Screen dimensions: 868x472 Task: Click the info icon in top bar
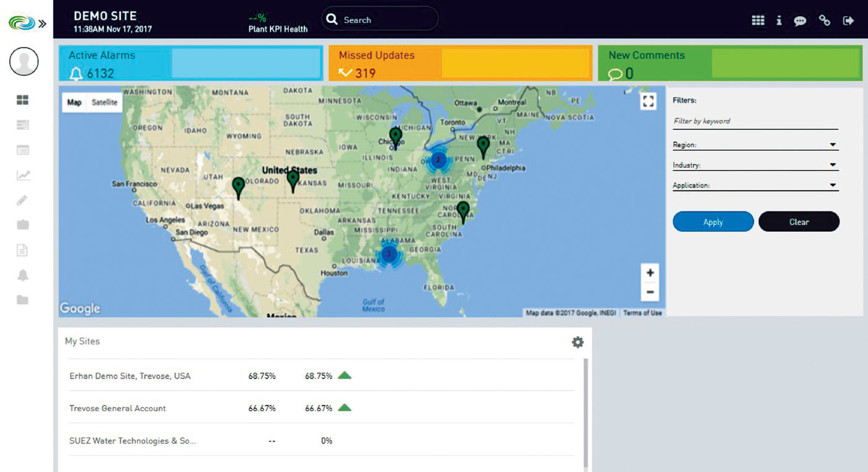coord(779,20)
